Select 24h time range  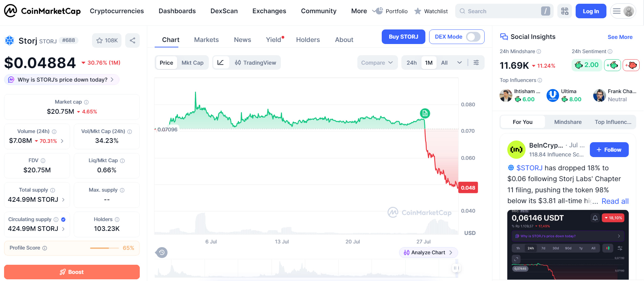(412, 63)
